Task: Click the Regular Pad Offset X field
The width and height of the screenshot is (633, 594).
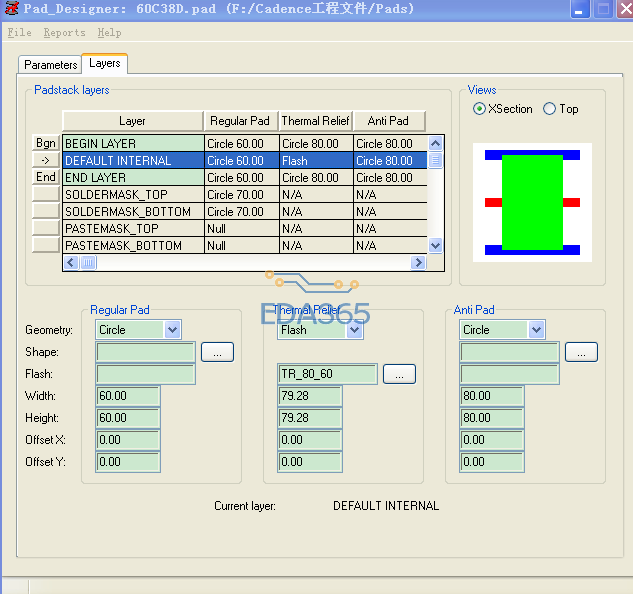Action: point(128,440)
